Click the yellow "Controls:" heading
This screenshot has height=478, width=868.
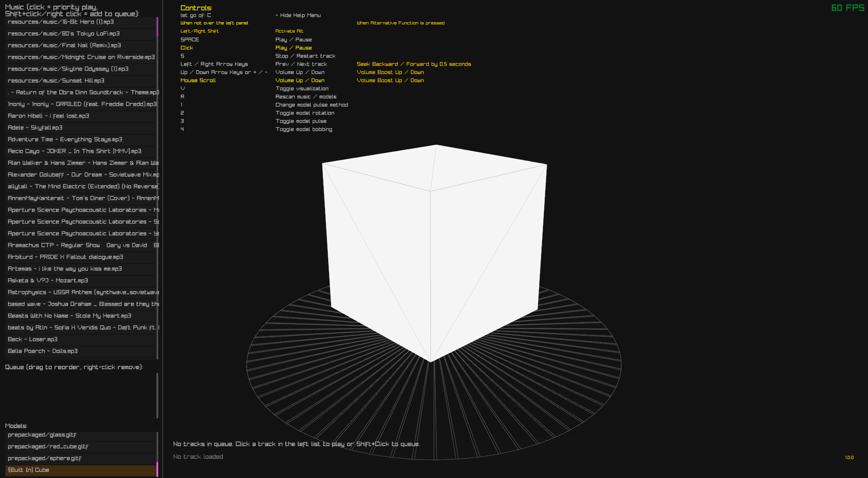[x=196, y=8]
